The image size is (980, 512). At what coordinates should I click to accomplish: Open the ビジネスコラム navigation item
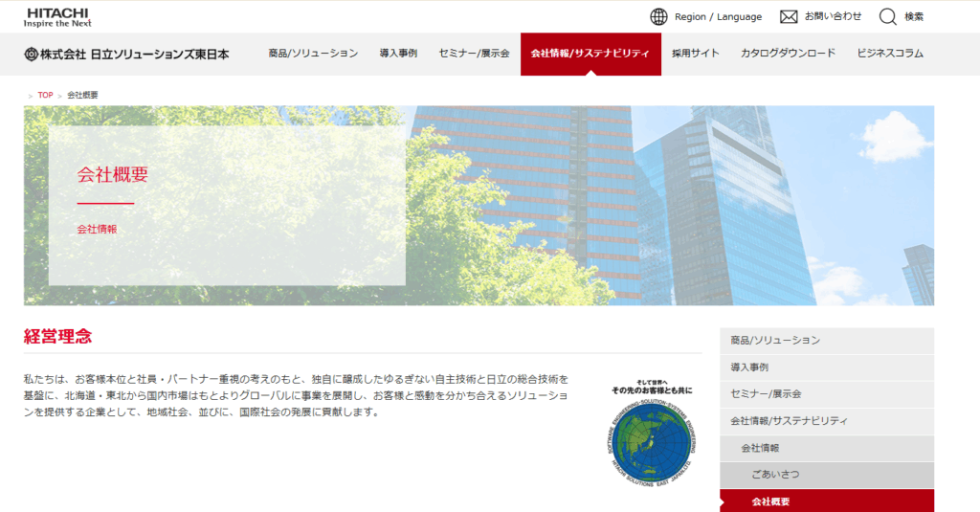(x=890, y=54)
